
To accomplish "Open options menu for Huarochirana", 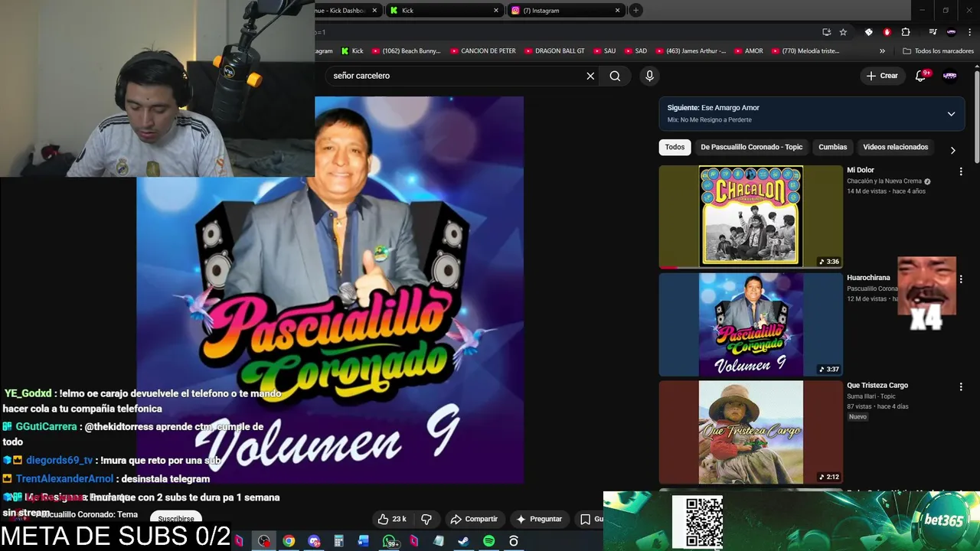I will tap(961, 279).
